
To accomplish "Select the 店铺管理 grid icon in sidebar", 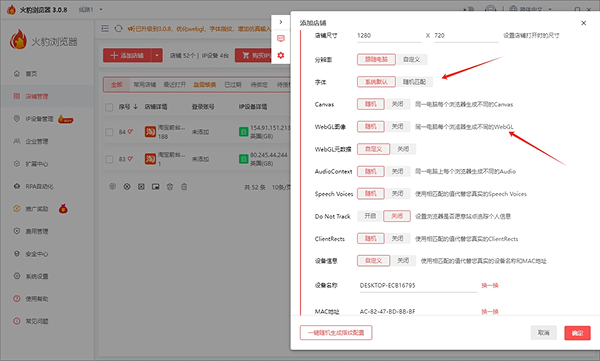I will [x=16, y=96].
